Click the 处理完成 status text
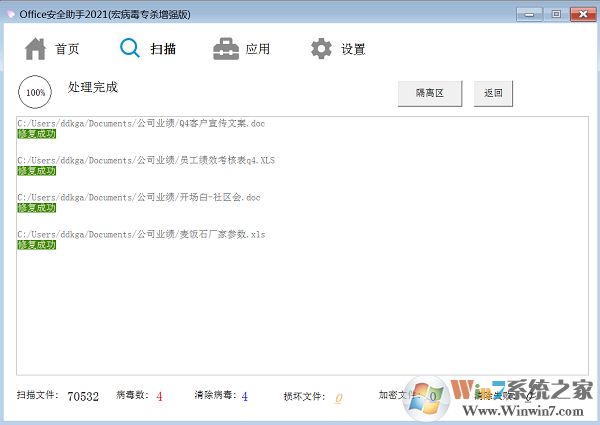 coord(93,87)
